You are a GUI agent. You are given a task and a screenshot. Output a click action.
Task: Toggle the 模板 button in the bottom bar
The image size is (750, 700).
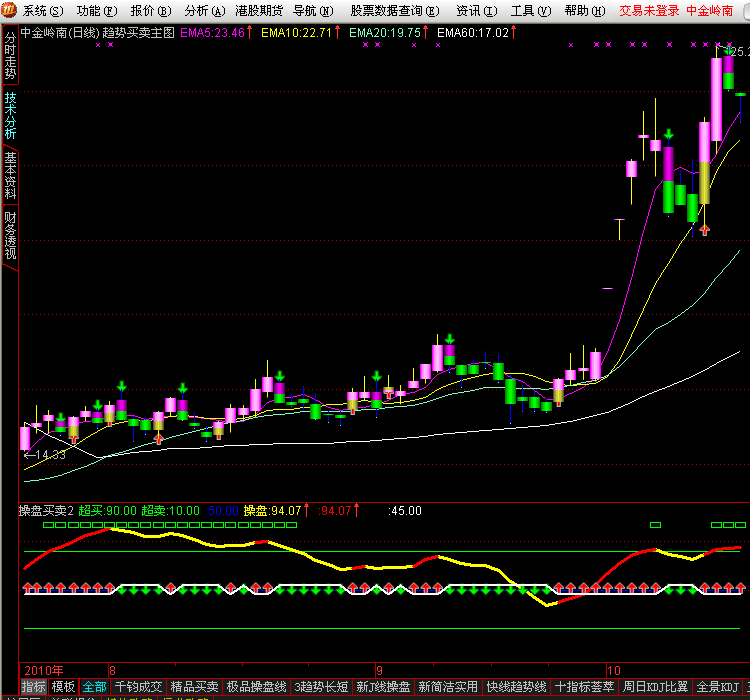coord(64,687)
